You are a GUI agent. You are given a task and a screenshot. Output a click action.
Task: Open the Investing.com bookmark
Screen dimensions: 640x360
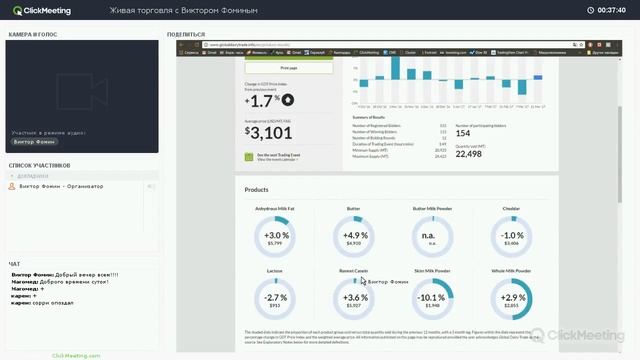click(x=453, y=53)
